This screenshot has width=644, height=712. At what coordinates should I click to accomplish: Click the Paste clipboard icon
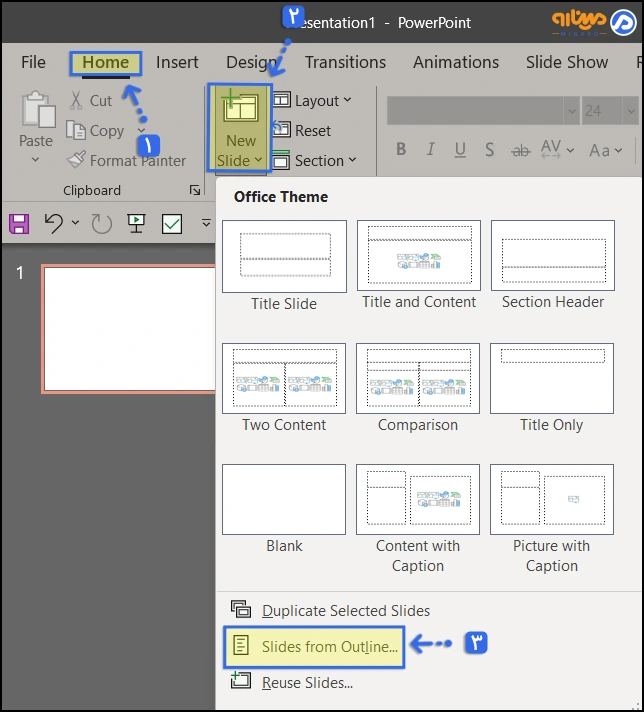(38, 109)
